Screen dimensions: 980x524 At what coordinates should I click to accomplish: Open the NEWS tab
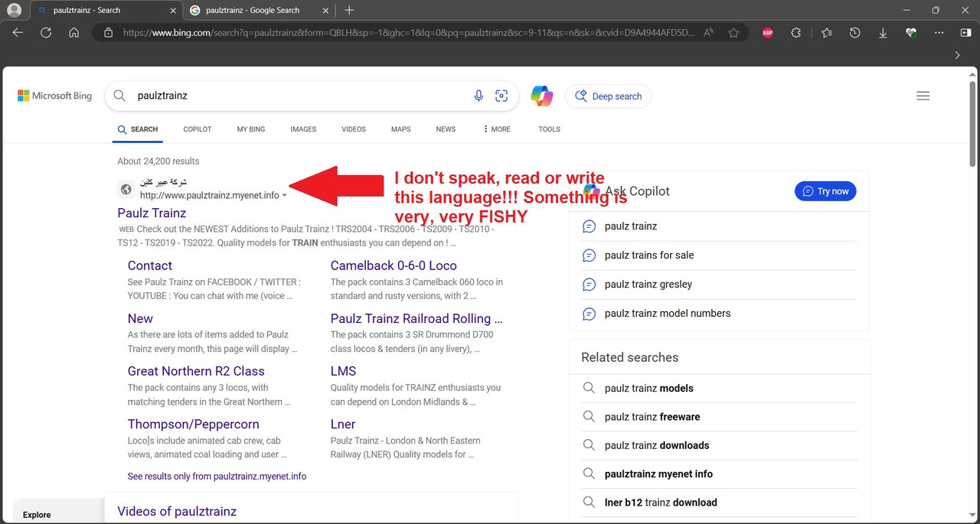pyautogui.click(x=446, y=129)
